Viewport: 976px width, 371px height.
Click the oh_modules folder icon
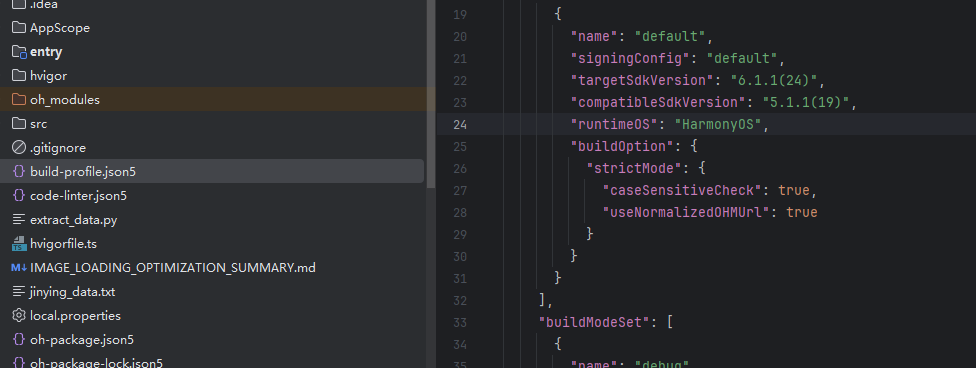[x=19, y=100]
